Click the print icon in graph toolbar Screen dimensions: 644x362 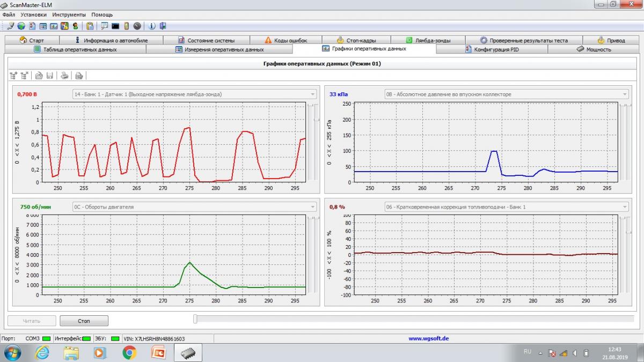tap(64, 76)
